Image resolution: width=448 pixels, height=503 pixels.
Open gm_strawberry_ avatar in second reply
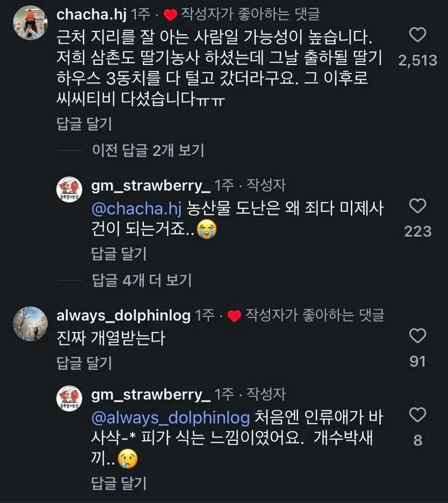pos(69,398)
